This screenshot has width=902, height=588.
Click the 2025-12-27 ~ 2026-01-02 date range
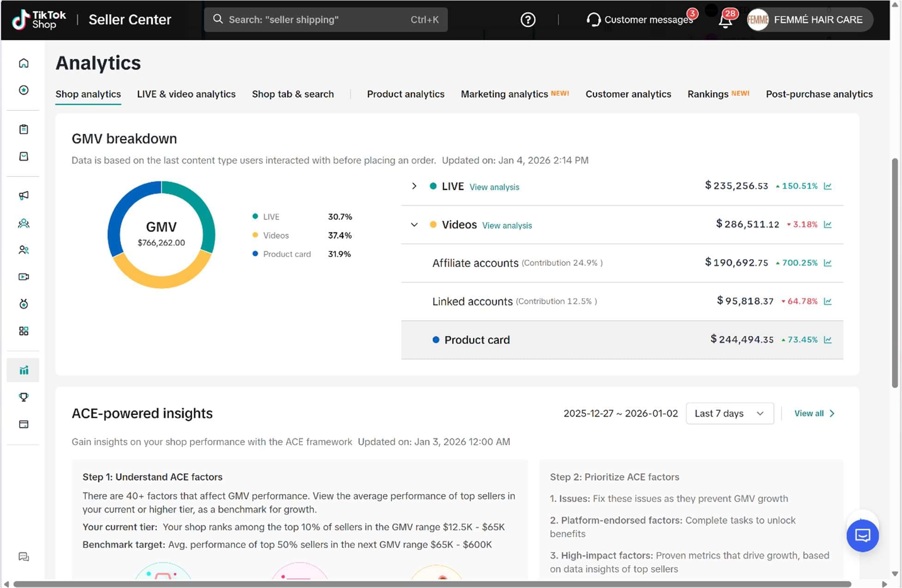[621, 413]
